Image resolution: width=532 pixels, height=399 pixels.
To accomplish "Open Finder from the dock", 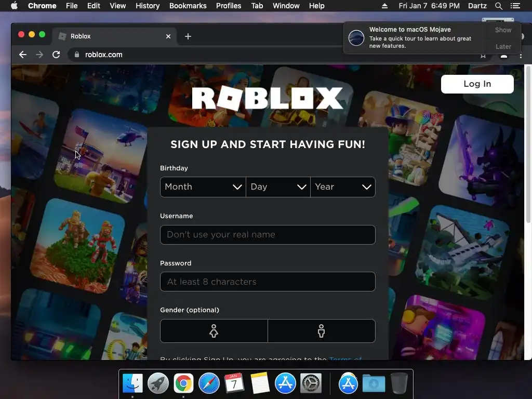I will click(132, 383).
